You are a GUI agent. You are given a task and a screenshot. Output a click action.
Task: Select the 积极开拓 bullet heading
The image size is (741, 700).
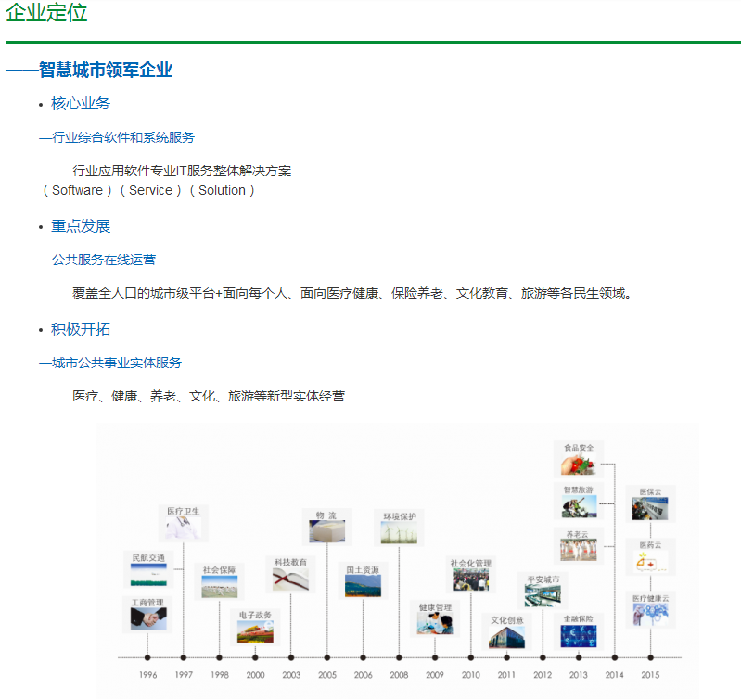click(x=81, y=329)
